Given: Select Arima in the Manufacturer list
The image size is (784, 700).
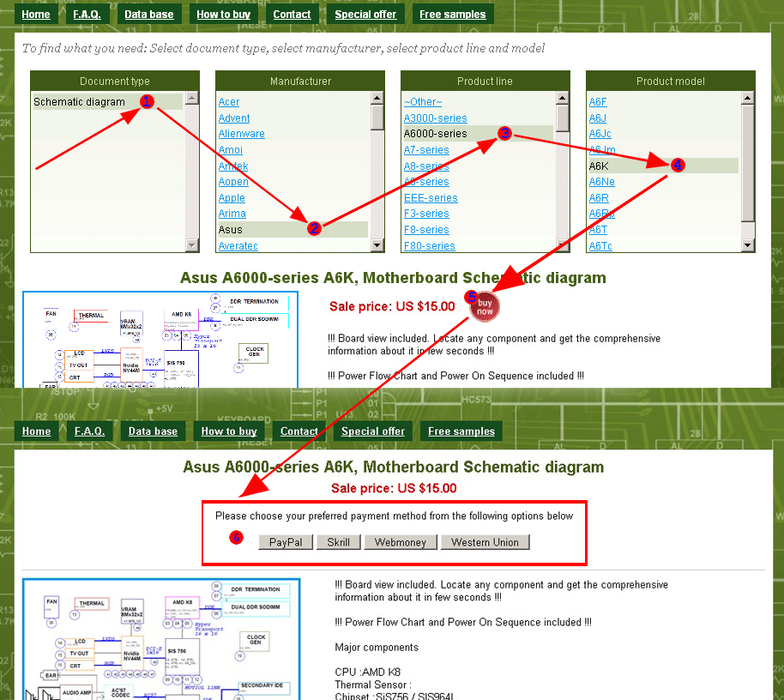Looking at the screenshot, I should pyautogui.click(x=232, y=214).
